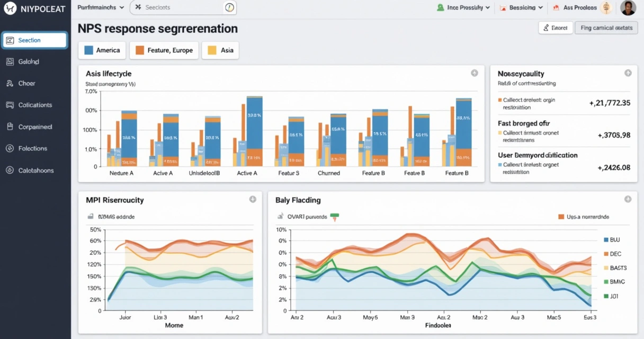Click the round icon inside the search field
The height and width of the screenshot is (339, 644).
(x=229, y=7)
